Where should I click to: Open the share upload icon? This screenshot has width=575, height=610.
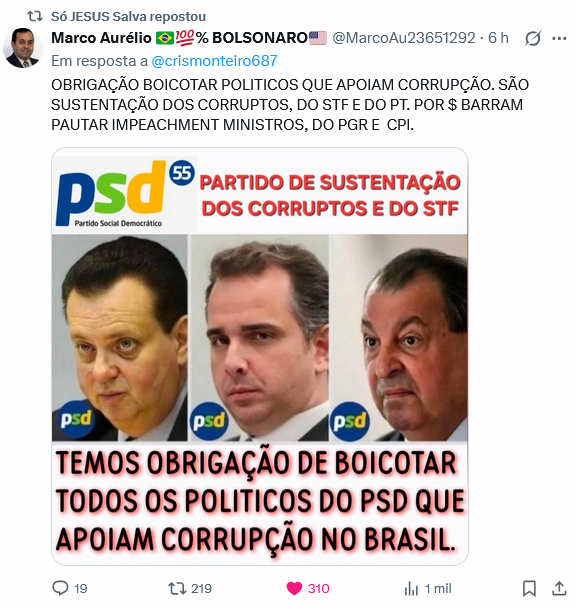559,588
